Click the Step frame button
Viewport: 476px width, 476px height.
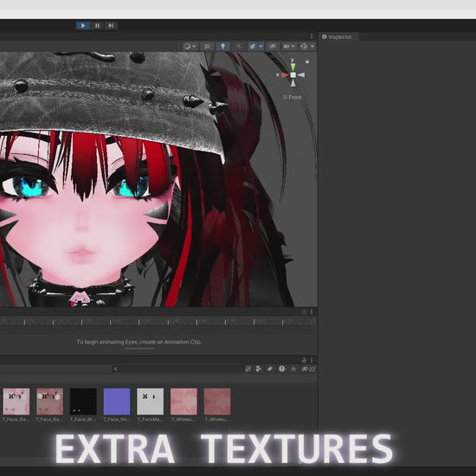click(111, 25)
